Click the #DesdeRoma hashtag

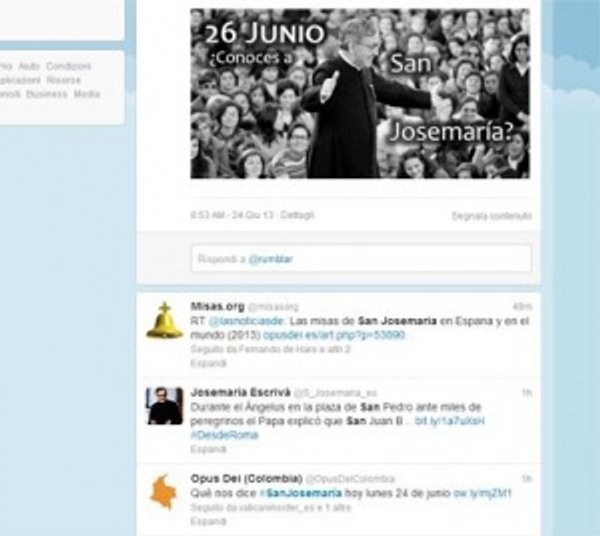(223, 436)
